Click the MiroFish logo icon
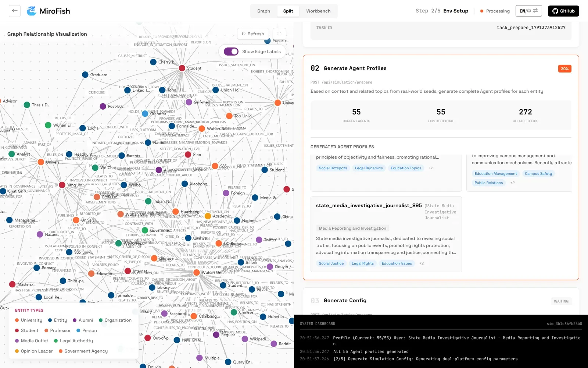This screenshot has height=368, width=588. (x=32, y=11)
